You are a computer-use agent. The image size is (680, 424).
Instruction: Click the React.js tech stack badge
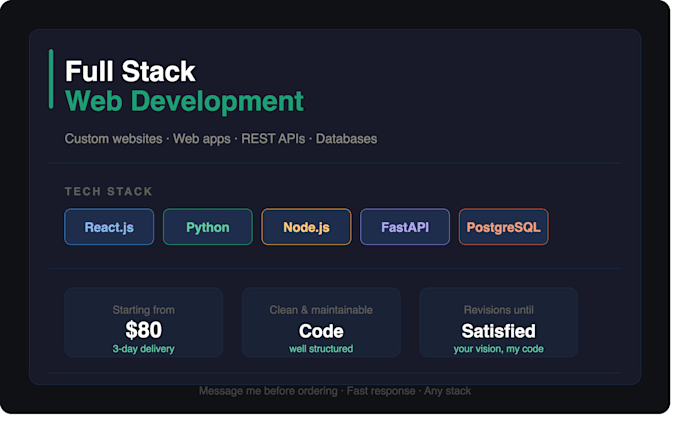coord(109,227)
